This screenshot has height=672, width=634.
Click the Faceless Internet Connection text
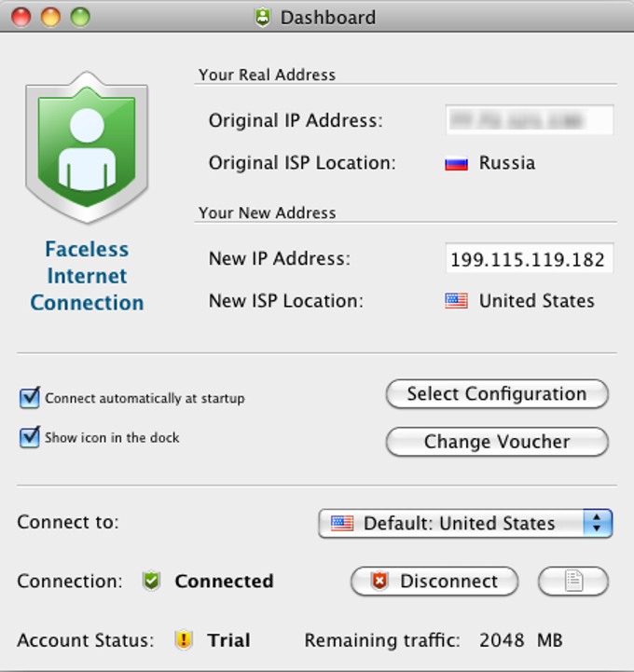click(x=87, y=276)
